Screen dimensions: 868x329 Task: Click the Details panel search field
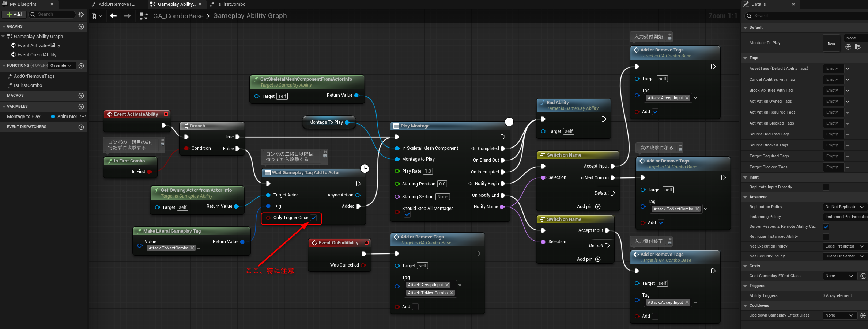(804, 16)
